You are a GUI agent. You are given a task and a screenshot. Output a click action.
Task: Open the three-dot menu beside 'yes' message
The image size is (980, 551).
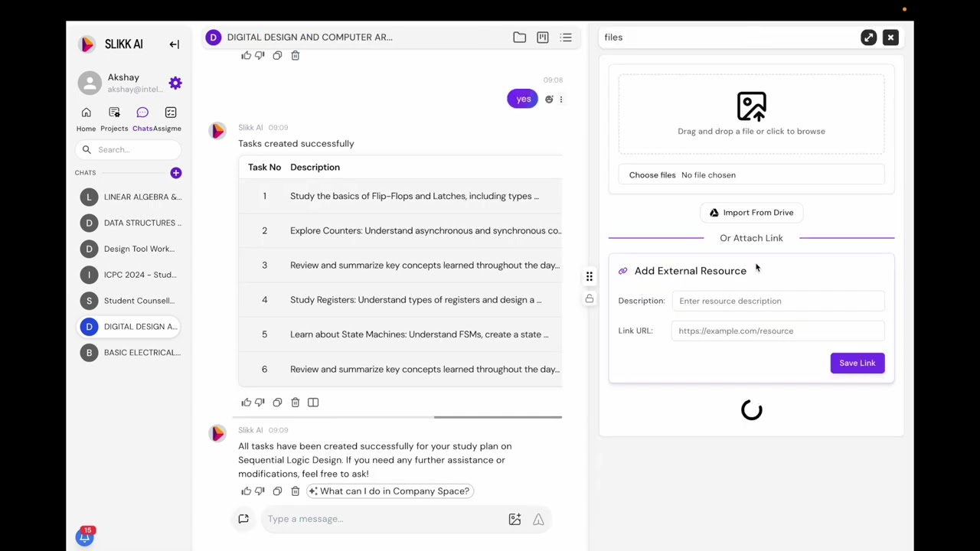click(561, 99)
